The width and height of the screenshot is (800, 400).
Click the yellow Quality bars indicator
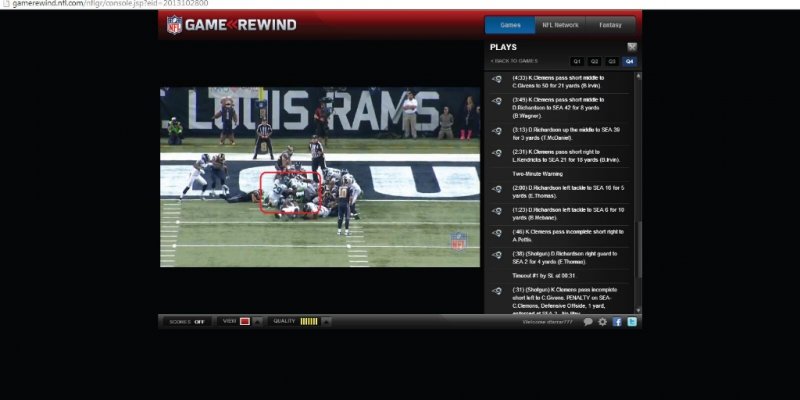(309, 321)
